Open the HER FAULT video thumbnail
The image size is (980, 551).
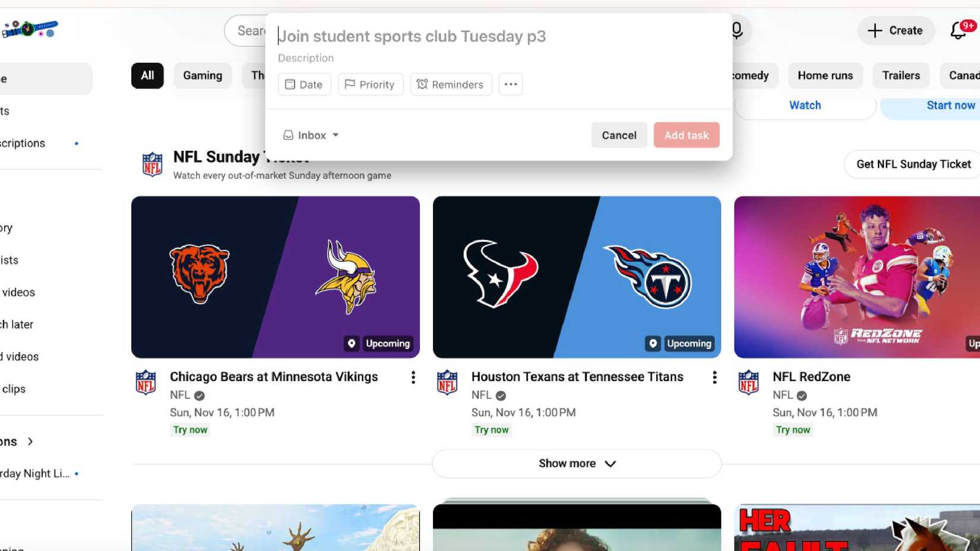click(x=857, y=528)
